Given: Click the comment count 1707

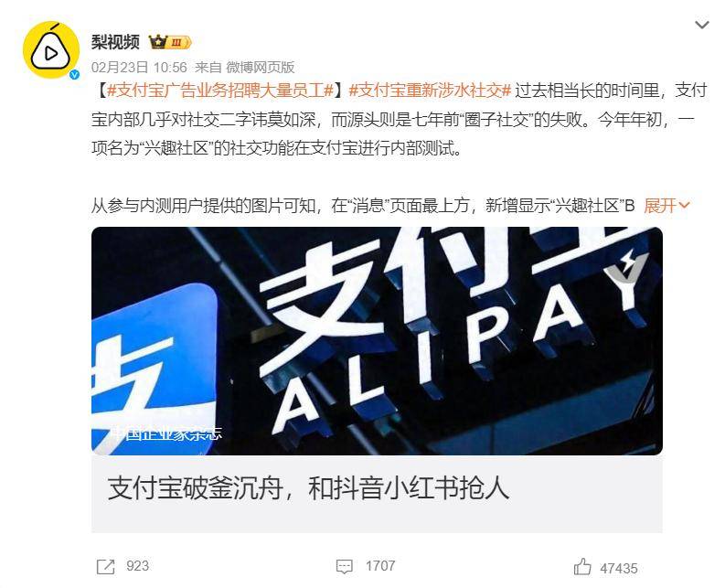Looking at the screenshot, I should (x=380, y=566).
